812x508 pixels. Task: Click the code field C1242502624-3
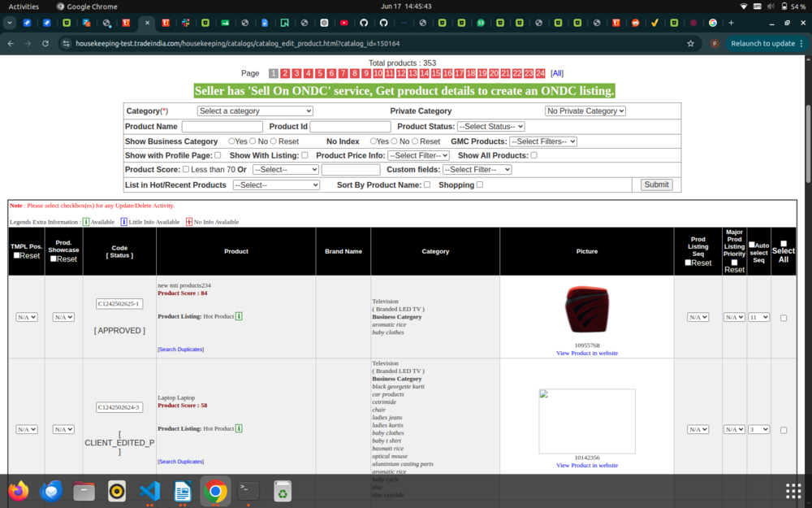[119, 407]
